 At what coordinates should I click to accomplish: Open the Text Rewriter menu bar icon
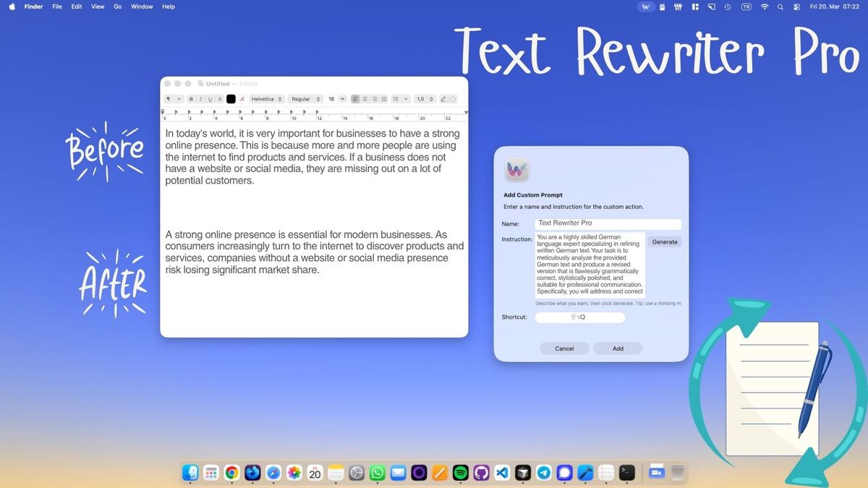click(x=646, y=7)
